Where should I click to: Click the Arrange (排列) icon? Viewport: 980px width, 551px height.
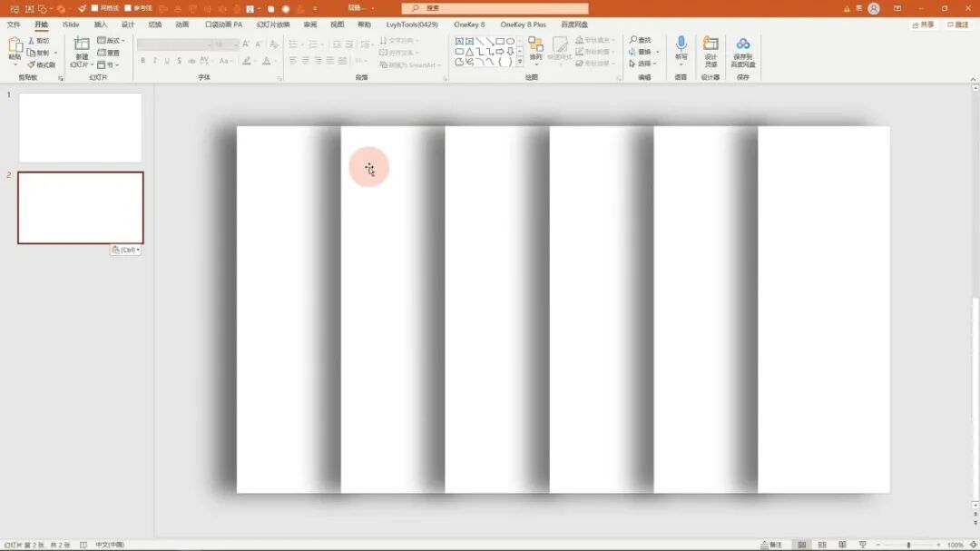(x=535, y=44)
